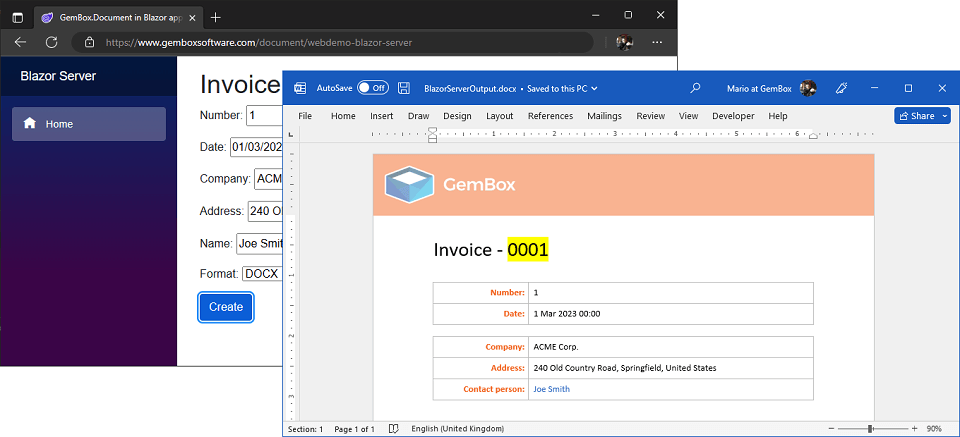Expand the document name saved-location dropdown

click(x=594, y=88)
